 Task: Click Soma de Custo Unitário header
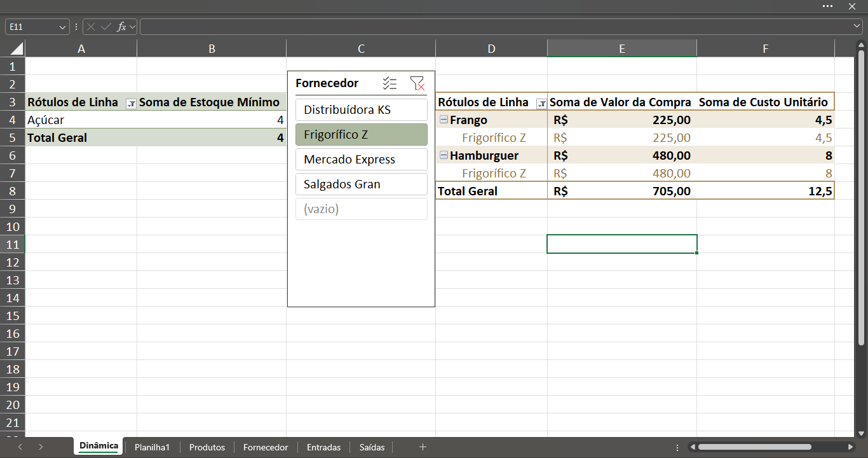point(766,102)
